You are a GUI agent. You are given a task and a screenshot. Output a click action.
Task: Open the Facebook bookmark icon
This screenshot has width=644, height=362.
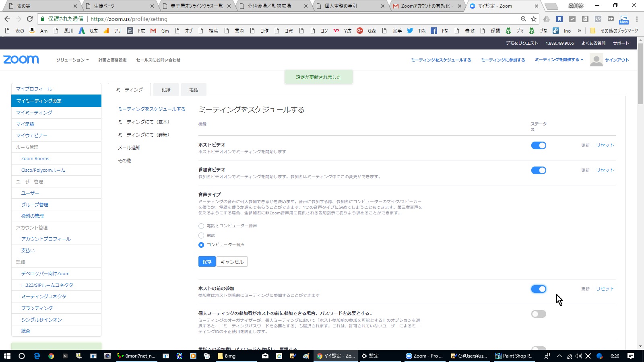[434, 31]
